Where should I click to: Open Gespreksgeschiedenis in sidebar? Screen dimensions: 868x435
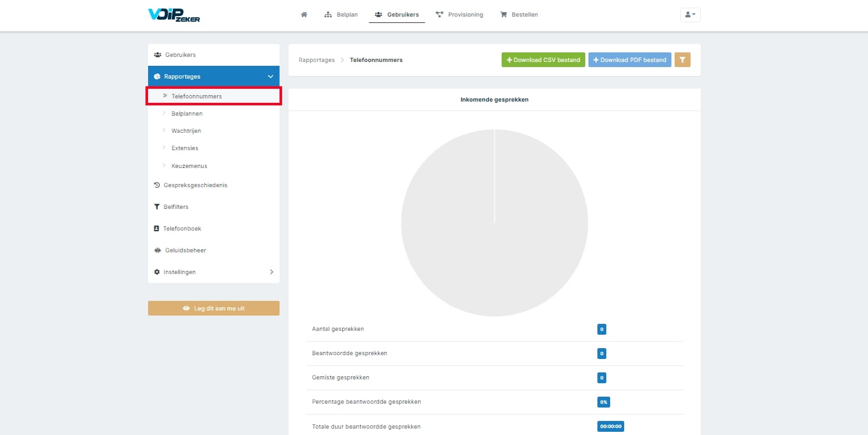(214, 185)
